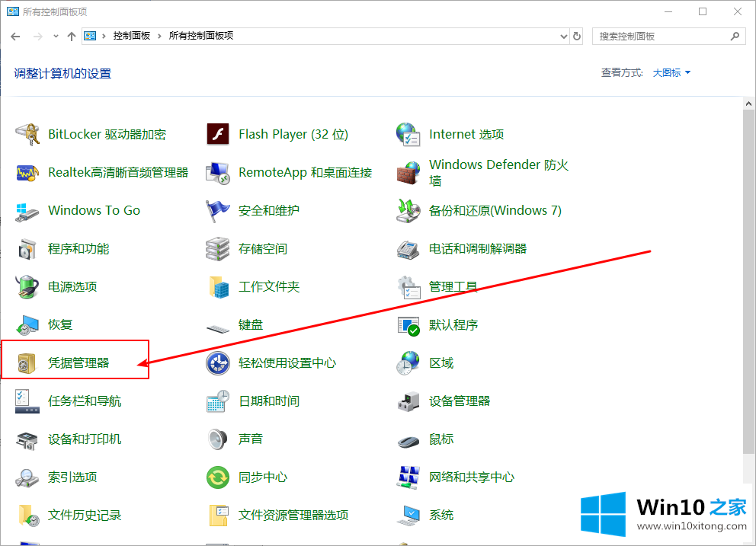The height and width of the screenshot is (546, 756).
Task: Open the 同步中心 green sync icon
Action: (218, 477)
